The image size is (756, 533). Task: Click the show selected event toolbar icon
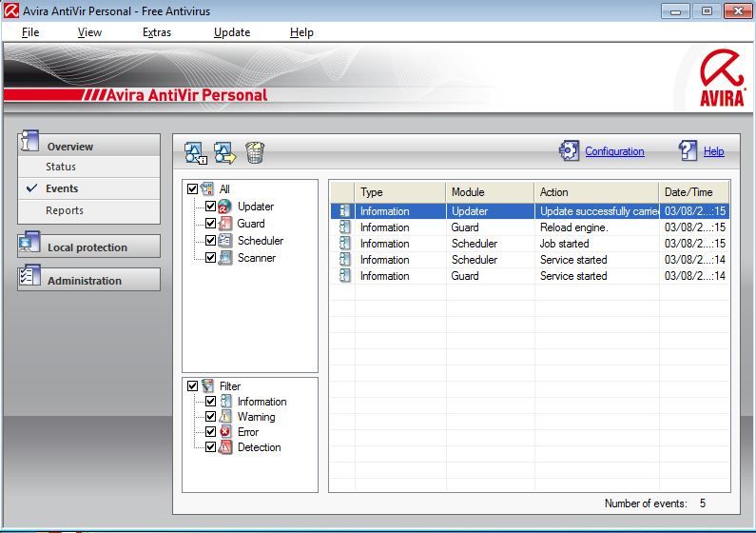[x=196, y=153]
